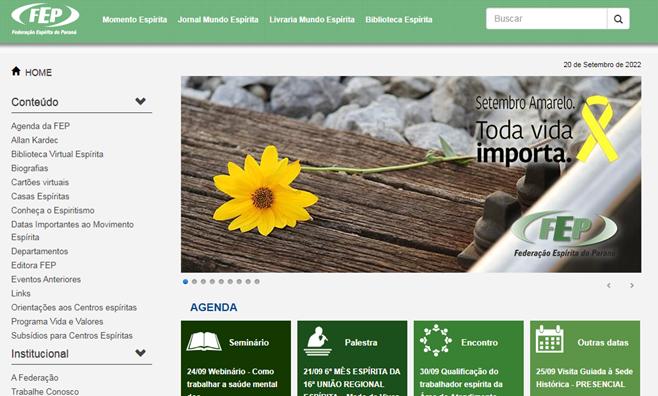Open Programa Vida e Valores link
This screenshot has width=658, height=396.
57,321
